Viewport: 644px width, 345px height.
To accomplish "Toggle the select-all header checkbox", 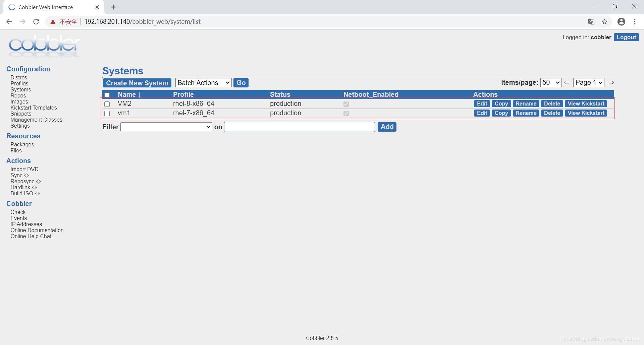I will 107,95.
